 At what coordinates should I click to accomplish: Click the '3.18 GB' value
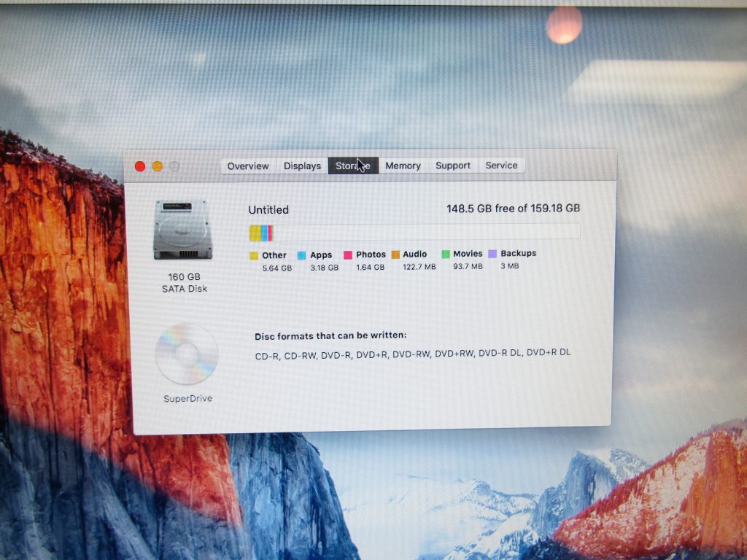[x=325, y=268]
